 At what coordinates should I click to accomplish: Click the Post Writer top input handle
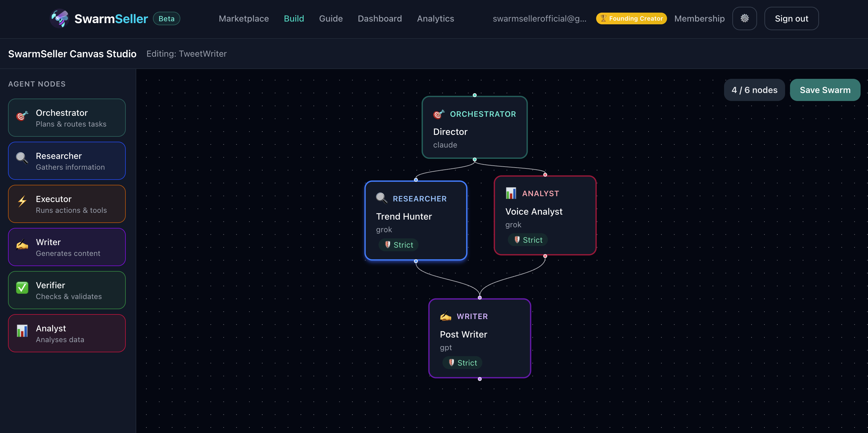480,297
